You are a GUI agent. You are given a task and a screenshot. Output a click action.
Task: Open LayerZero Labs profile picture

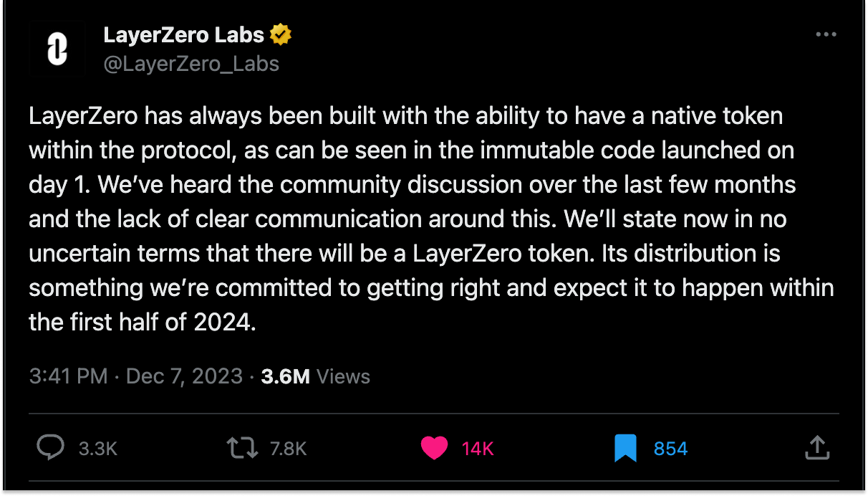pos(57,49)
